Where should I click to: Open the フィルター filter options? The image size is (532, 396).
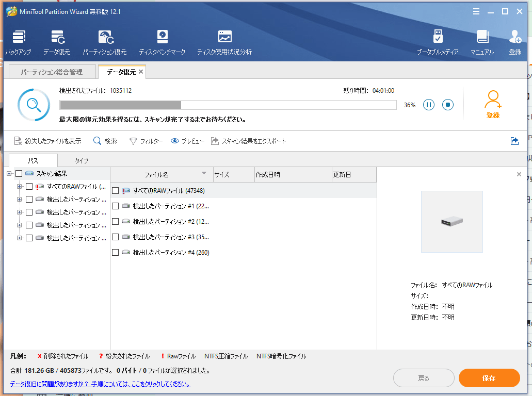tap(146, 141)
